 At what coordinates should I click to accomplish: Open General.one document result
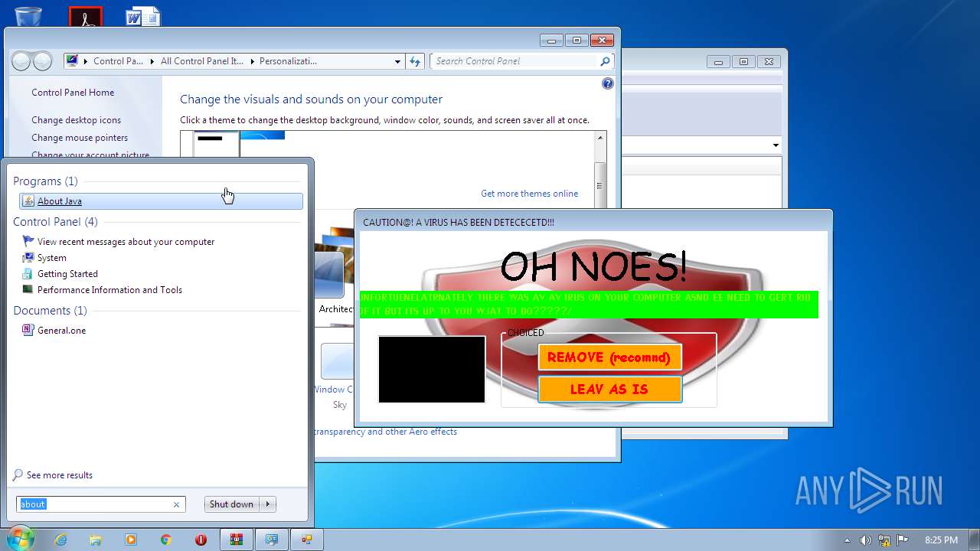point(61,331)
